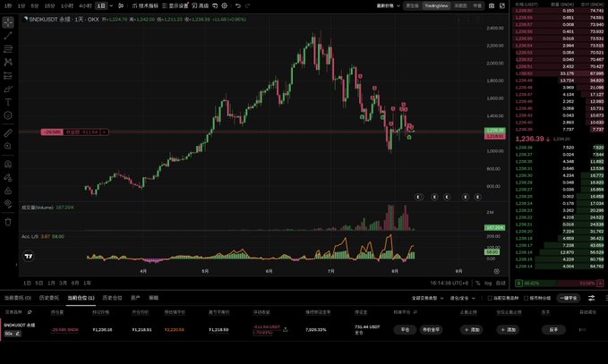Click the buy/sell ratio bar under order book
Screen dimensions: 608x364
(x=559, y=284)
